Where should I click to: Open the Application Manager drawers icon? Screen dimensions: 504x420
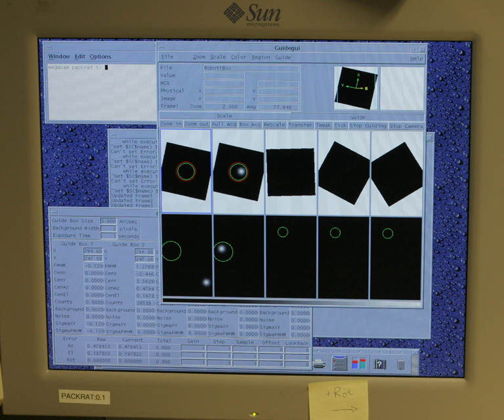click(x=339, y=363)
